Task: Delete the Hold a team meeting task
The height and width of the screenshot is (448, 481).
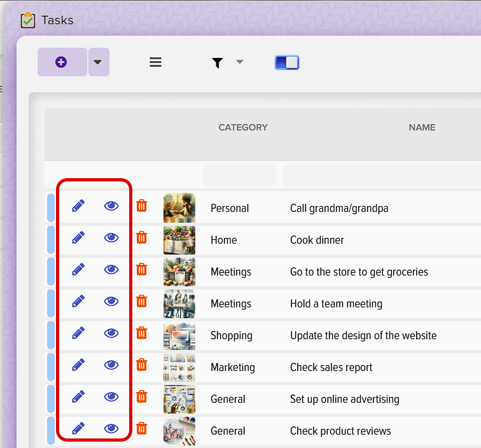Action: (141, 302)
